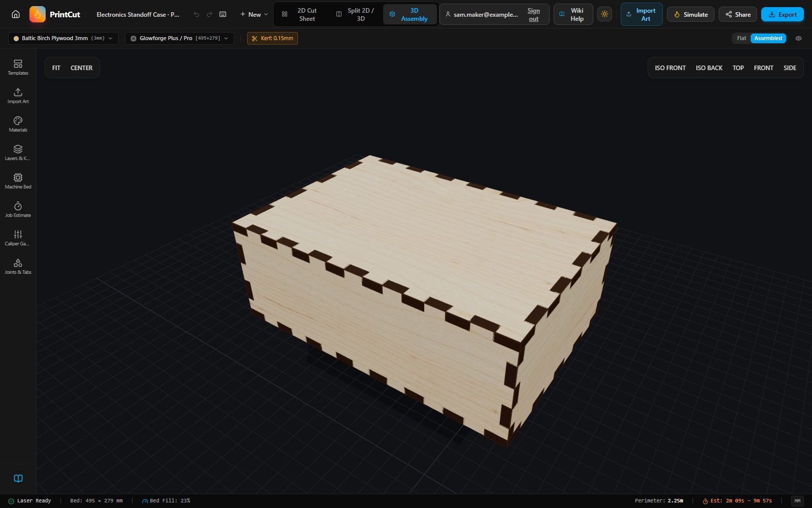Click the Electronics Standoff Case project title

[138, 14]
